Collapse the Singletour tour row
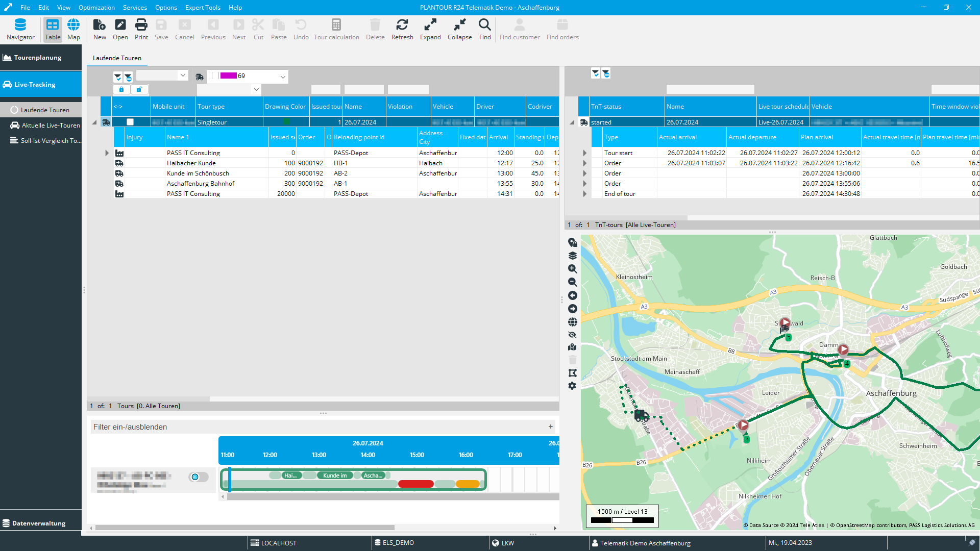 tap(94, 122)
